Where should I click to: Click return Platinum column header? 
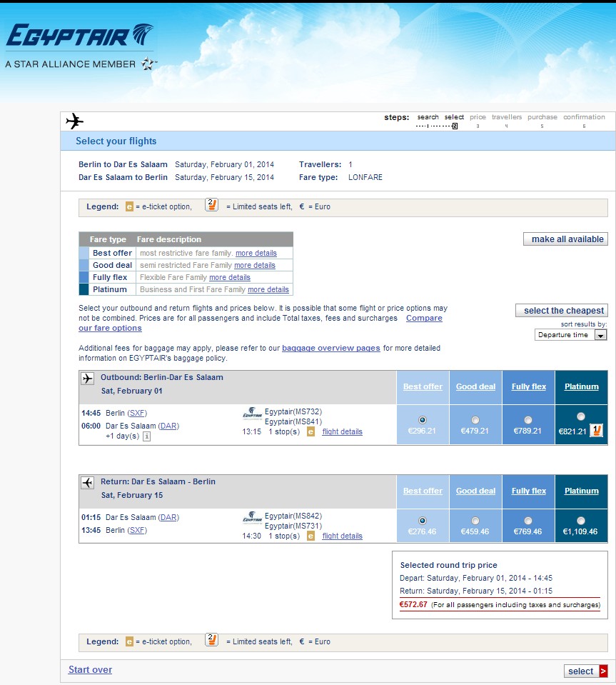click(x=582, y=491)
